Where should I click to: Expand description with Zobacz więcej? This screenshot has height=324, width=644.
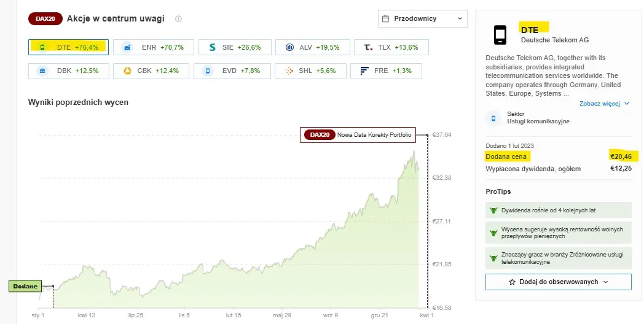pos(604,103)
